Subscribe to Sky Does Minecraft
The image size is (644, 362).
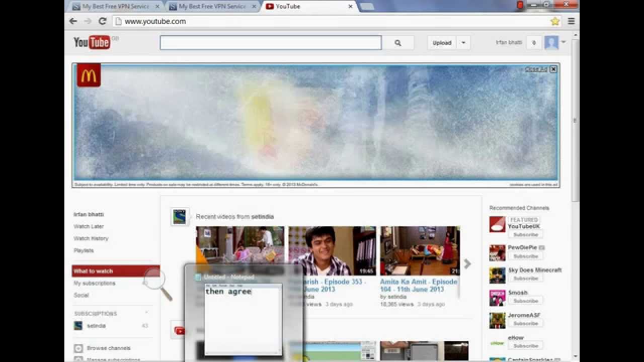pyautogui.click(x=526, y=279)
